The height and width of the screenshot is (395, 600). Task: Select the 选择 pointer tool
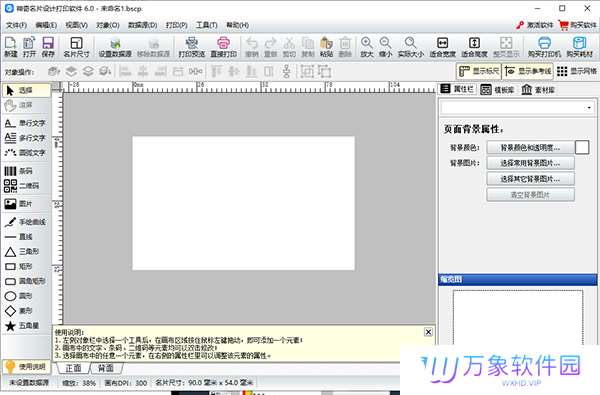[x=26, y=90]
